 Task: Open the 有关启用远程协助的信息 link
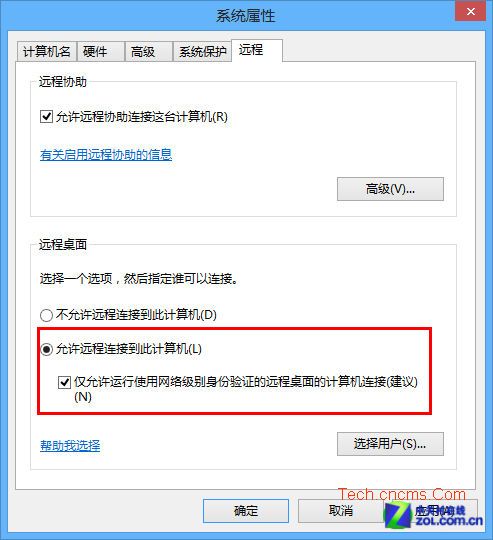coord(106,155)
